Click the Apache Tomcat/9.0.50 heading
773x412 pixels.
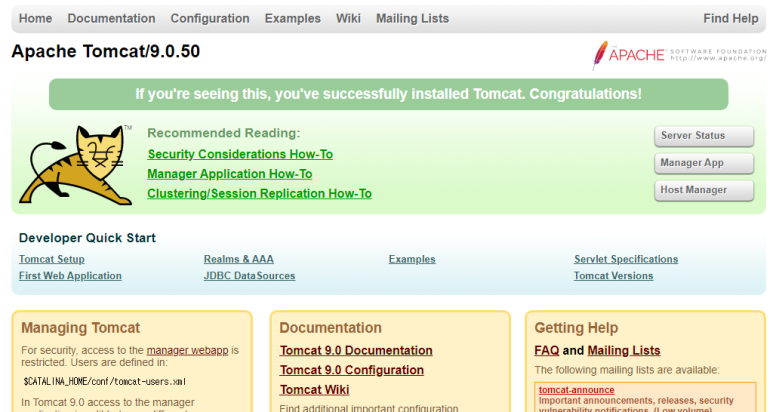(x=105, y=51)
